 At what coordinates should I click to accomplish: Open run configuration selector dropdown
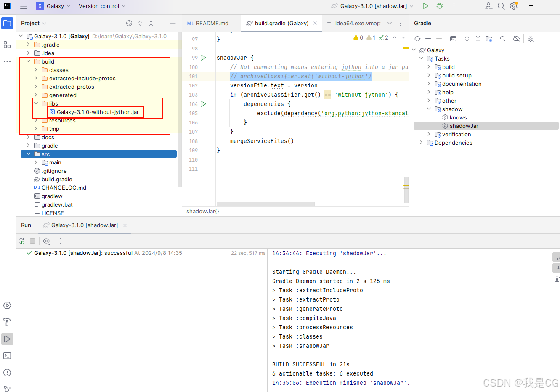coord(373,6)
